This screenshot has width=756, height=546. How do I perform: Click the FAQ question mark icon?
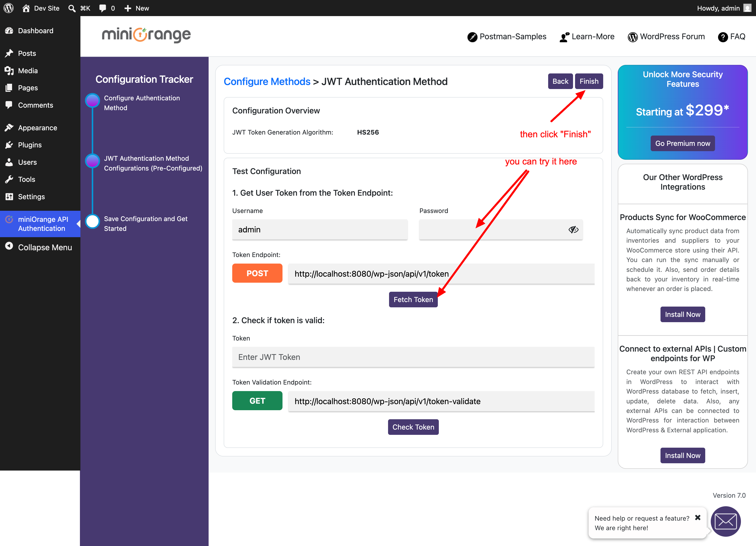click(723, 37)
